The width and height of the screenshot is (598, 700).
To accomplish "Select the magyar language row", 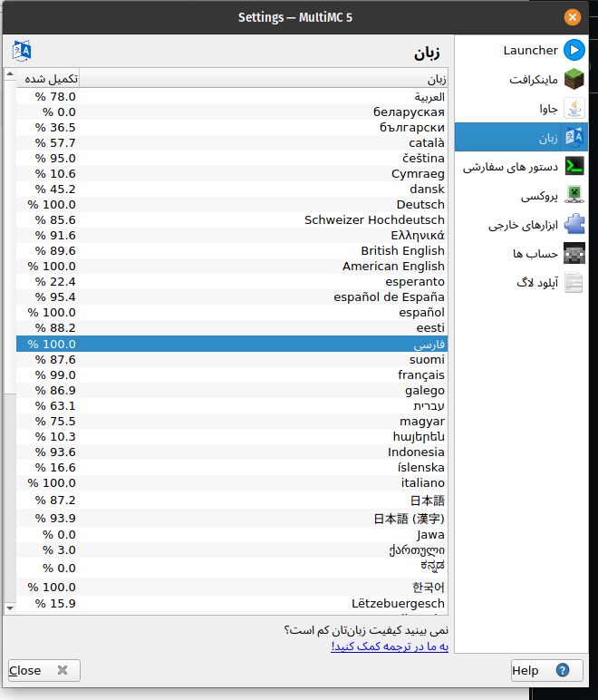I will (x=232, y=421).
